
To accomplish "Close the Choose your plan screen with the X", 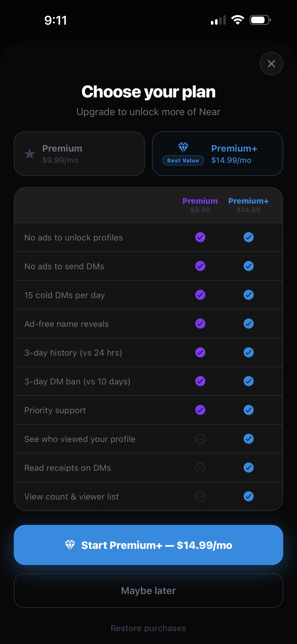I will point(271,64).
